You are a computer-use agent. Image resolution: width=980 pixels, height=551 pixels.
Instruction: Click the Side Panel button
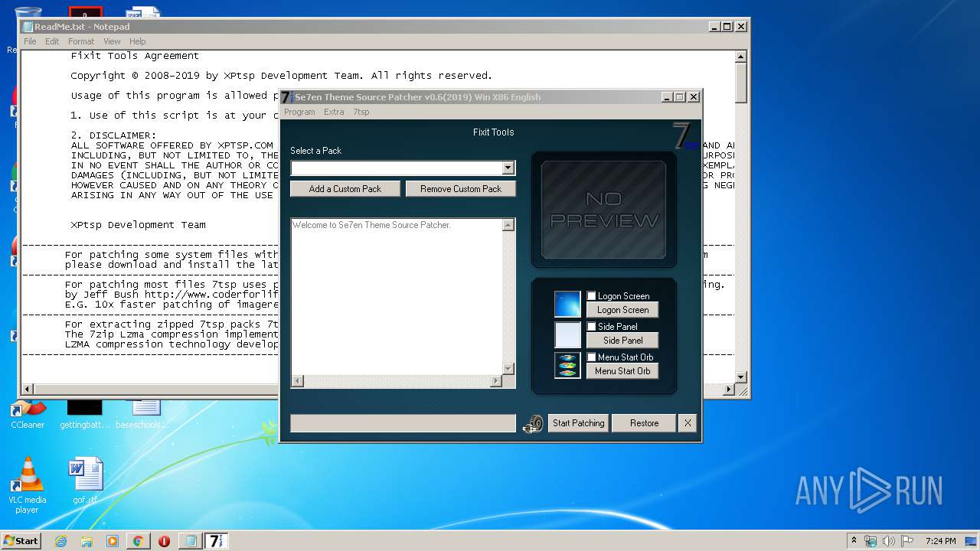[622, 341]
